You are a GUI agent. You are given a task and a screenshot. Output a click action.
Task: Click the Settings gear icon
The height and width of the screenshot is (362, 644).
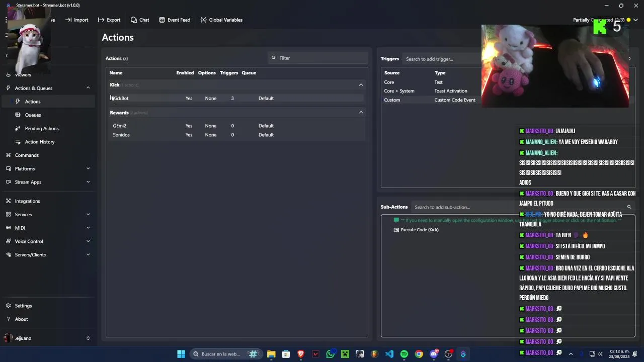(9, 306)
